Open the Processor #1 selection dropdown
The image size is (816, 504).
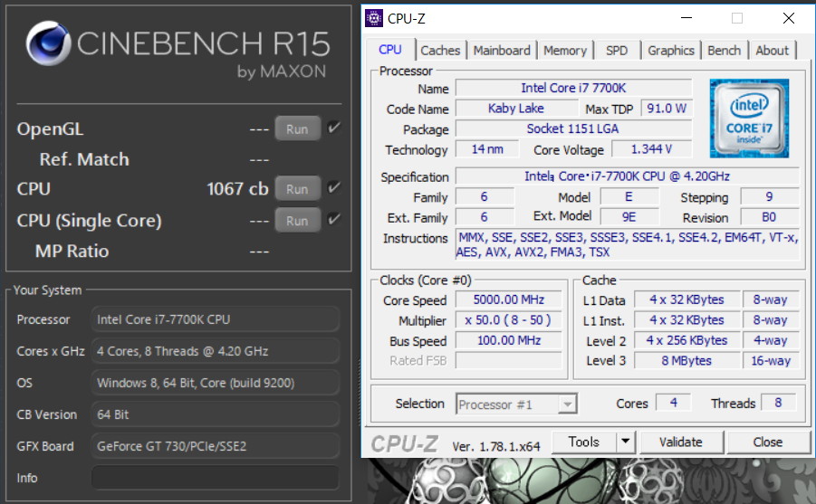click(x=516, y=404)
